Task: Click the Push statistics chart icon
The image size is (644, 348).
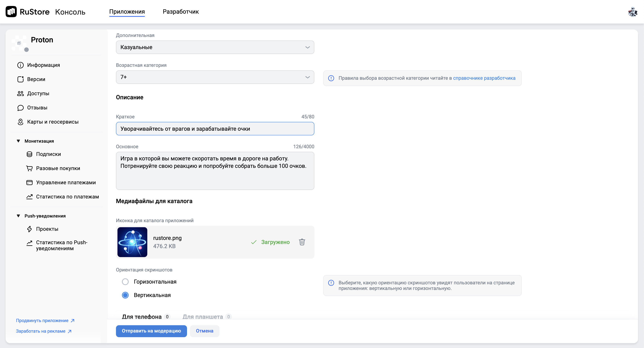Action: coord(29,243)
